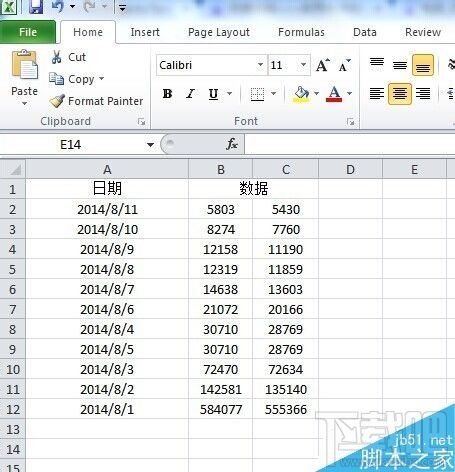Switch to the Insert tab
Screen dimensions: 455x472
click(x=145, y=32)
